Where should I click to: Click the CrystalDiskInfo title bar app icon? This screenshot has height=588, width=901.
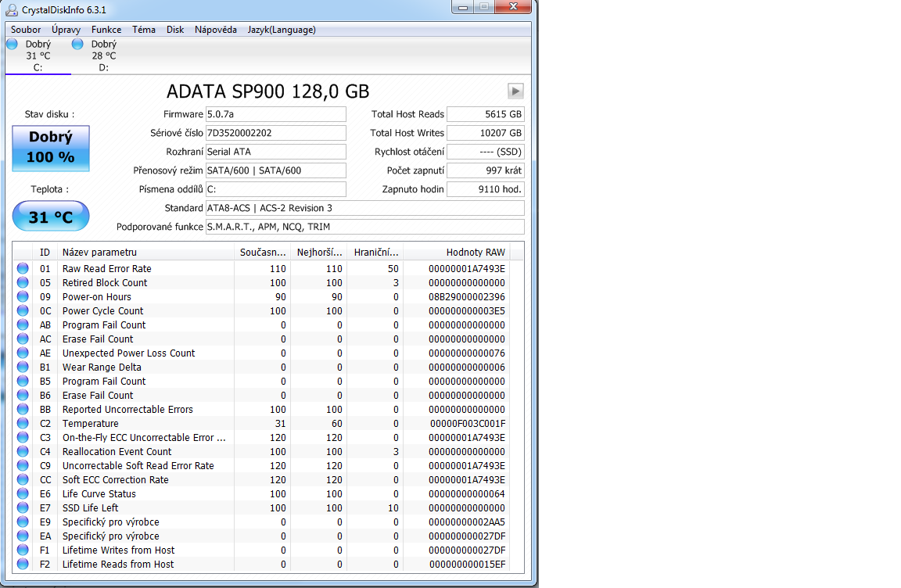(12, 9)
